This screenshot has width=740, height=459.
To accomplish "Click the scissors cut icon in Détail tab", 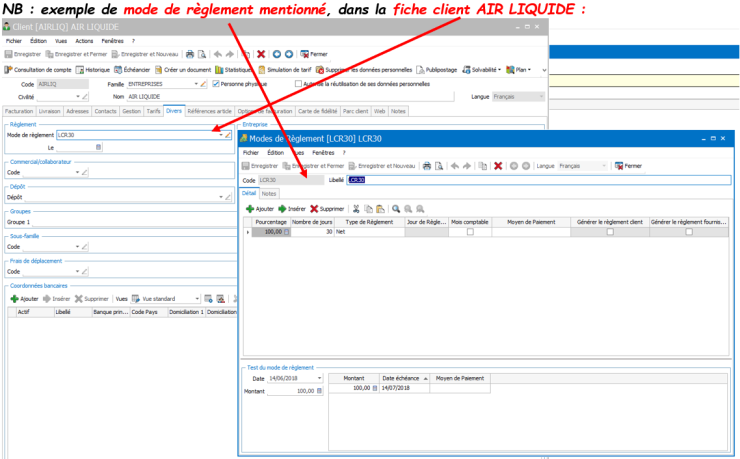I will click(356, 209).
